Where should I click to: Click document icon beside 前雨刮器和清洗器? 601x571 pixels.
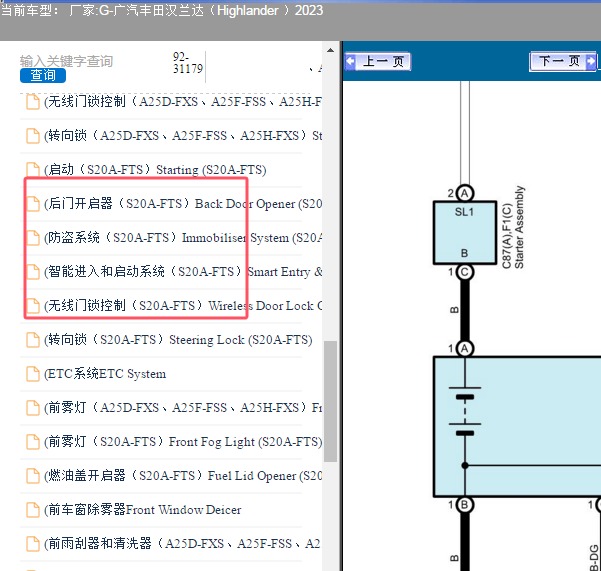(33, 544)
